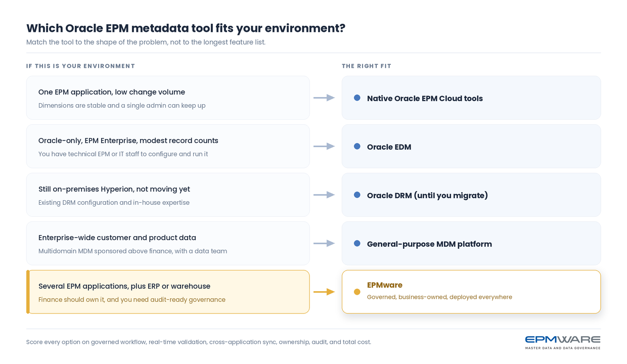Click 'Enterprise-wide customer and product data'
This screenshot has height=364, width=627.
point(117,238)
